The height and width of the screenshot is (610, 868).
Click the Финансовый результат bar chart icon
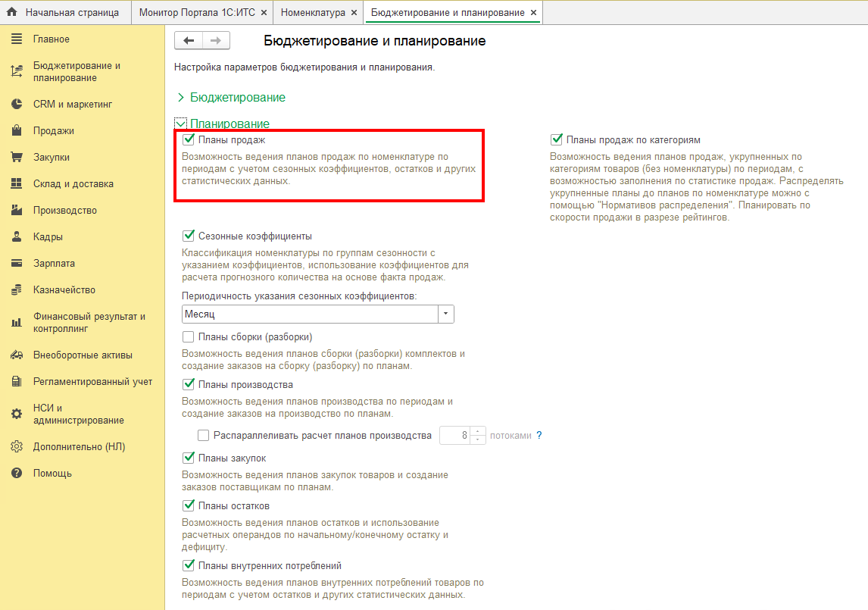tap(17, 322)
